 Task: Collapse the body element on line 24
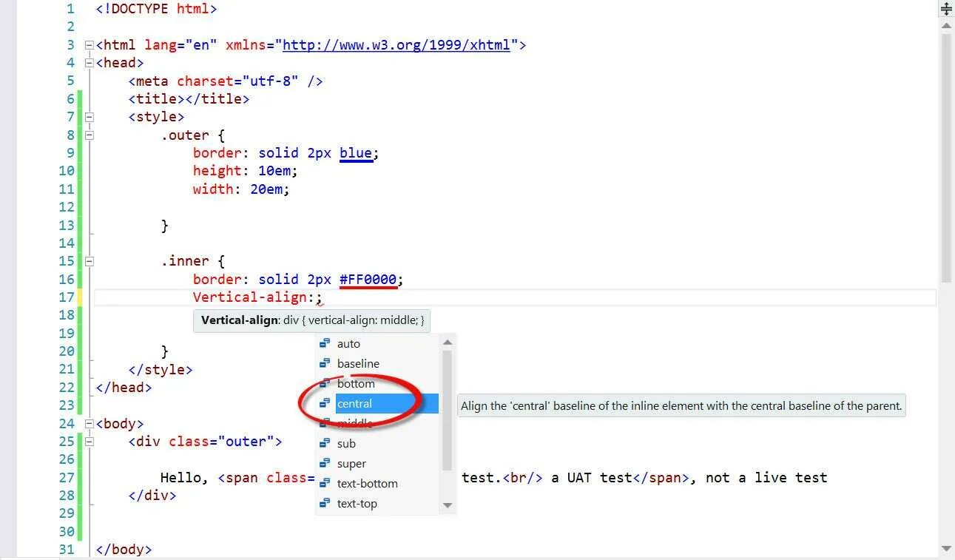tap(90, 424)
